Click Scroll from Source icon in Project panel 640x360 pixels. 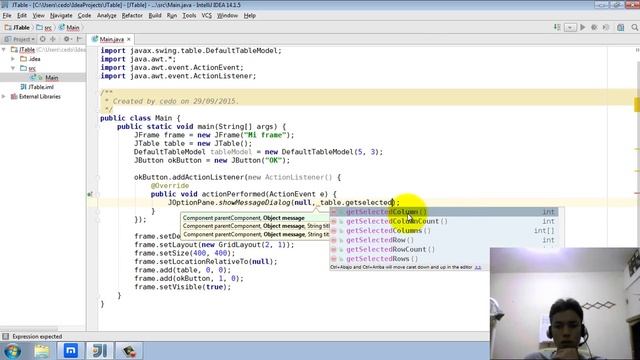(x=43, y=39)
